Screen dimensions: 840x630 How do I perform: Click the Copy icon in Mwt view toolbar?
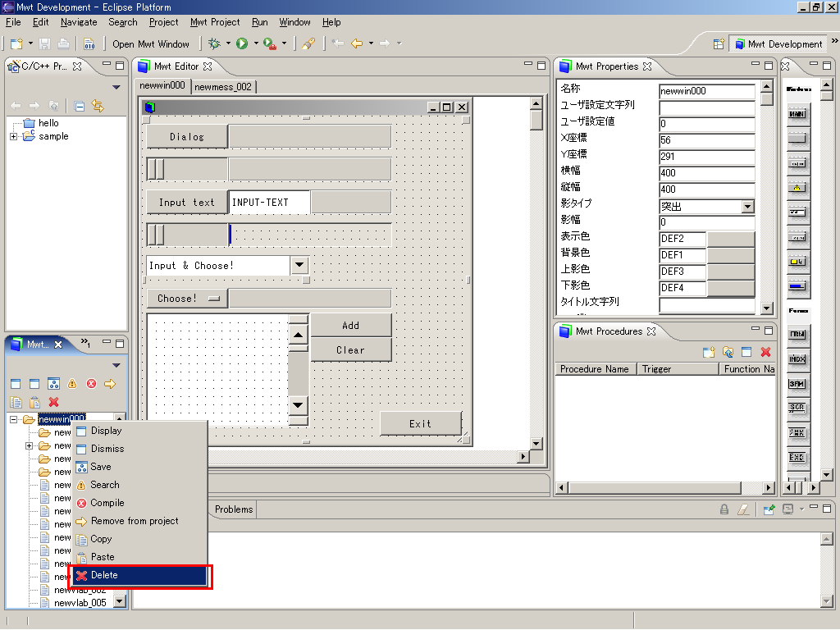pyautogui.click(x=16, y=402)
